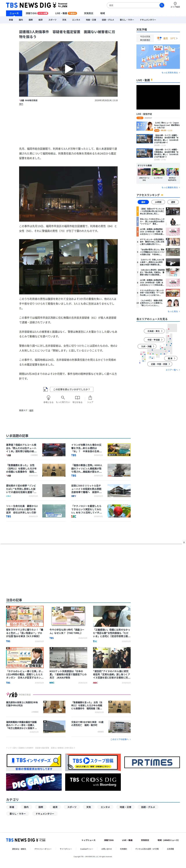Viewport: 186px width, 868px height.
Task: Open the もっと動画を見る link
Action: (170, 187)
